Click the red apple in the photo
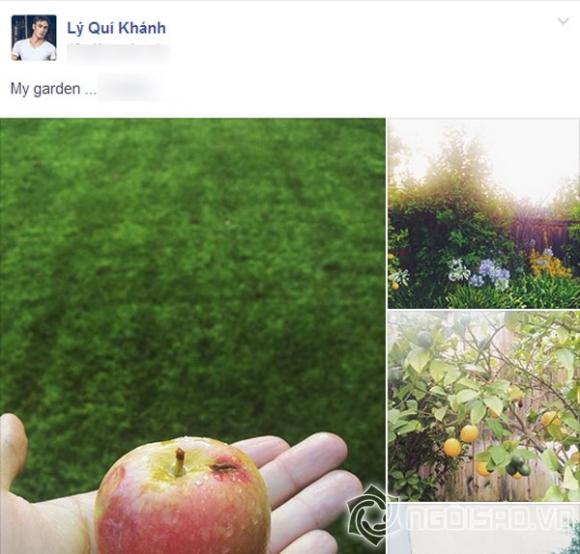This screenshot has height=554, width=580. (x=183, y=497)
